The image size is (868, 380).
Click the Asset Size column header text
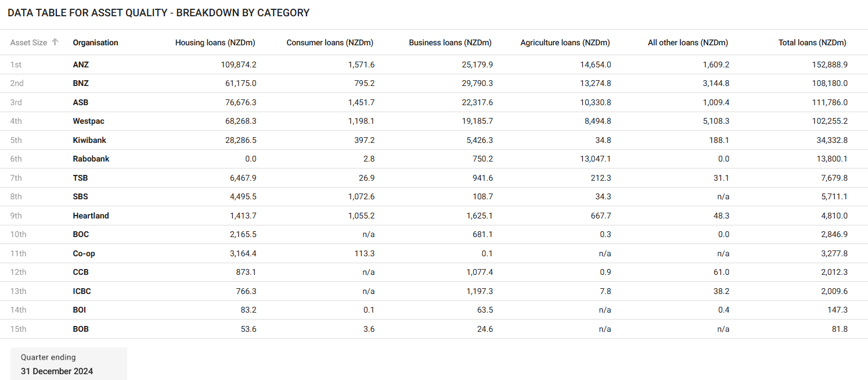point(28,42)
